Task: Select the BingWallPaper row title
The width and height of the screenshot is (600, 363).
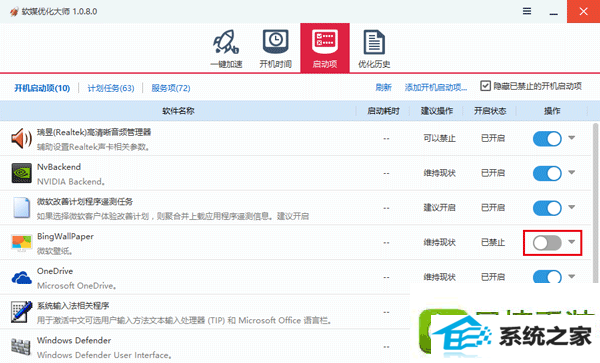Action: [x=65, y=236]
